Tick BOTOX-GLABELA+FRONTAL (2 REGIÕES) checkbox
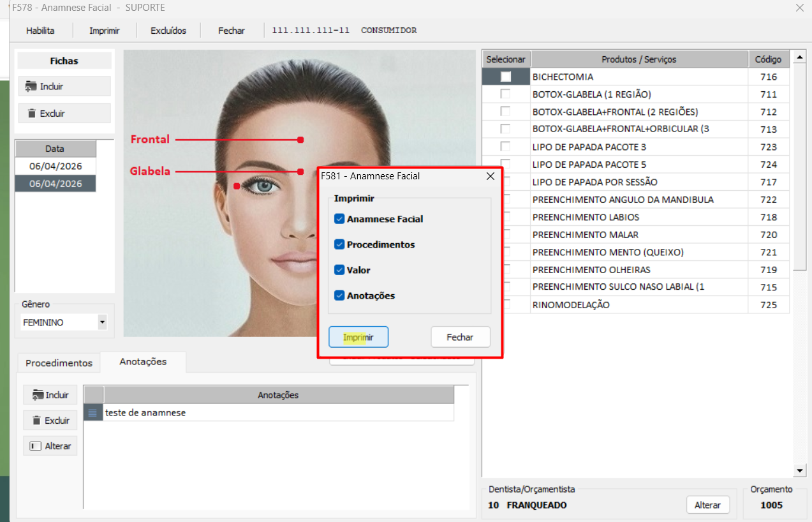Viewport: 812px width, 522px height. 506,112
